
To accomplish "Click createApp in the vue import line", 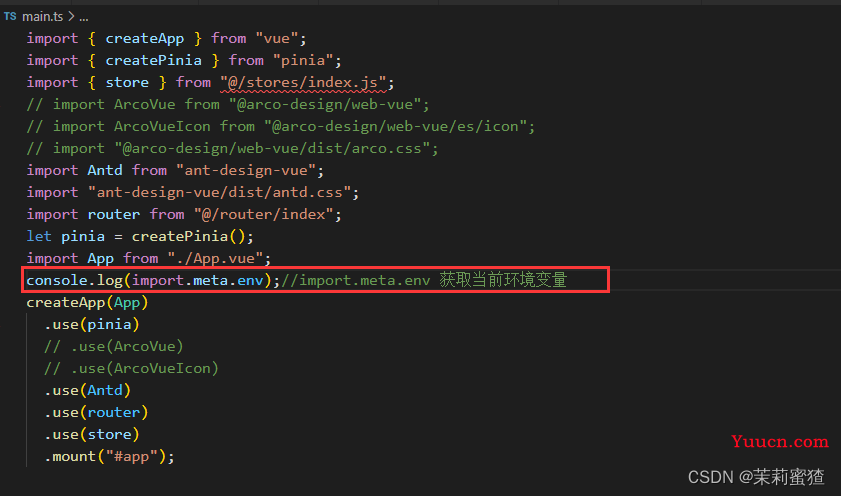I will point(145,39).
